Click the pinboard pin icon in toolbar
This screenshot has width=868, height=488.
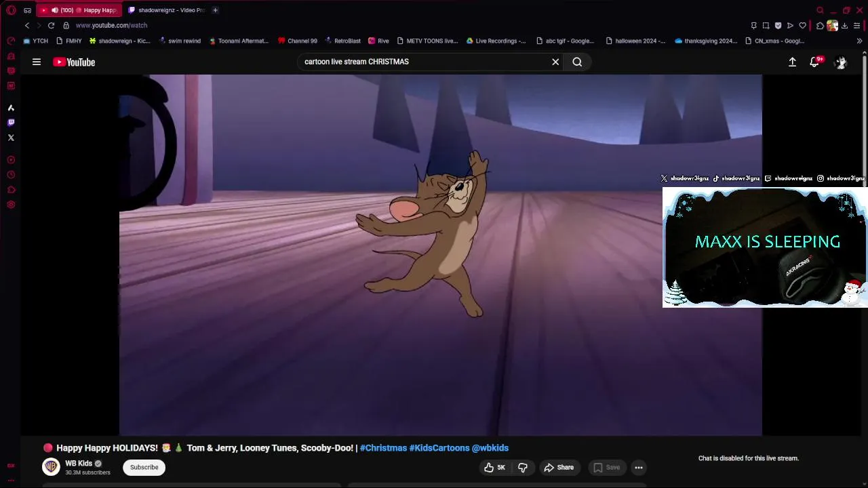[x=753, y=26]
